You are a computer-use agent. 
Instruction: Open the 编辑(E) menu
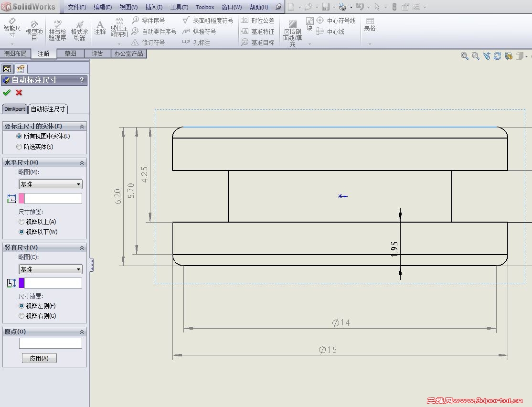point(103,7)
